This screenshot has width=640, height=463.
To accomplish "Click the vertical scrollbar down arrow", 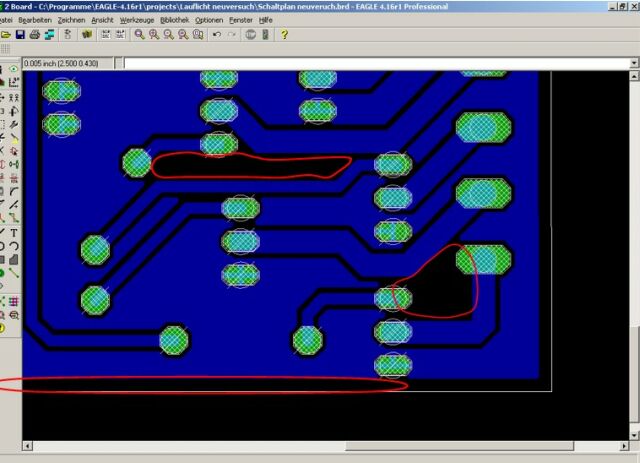I will (634, 436).
